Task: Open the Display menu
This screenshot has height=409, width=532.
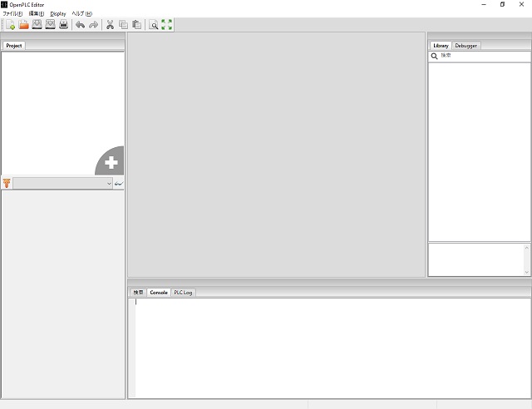Action: (x=58, y=13)
